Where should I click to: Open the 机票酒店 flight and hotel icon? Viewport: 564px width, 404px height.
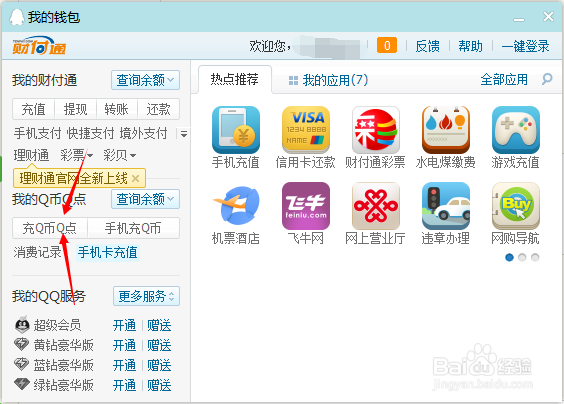[236, 206]
